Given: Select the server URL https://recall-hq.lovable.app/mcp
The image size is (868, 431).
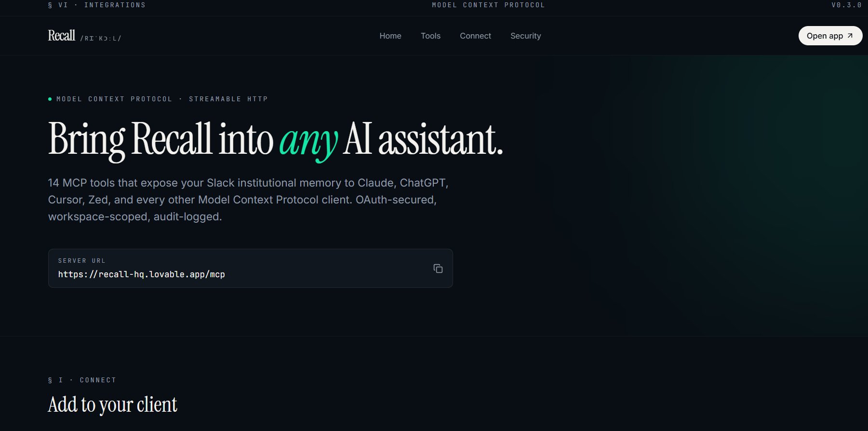Looking at the screenshot, I should pyautogui.click(x=142, y=274).
